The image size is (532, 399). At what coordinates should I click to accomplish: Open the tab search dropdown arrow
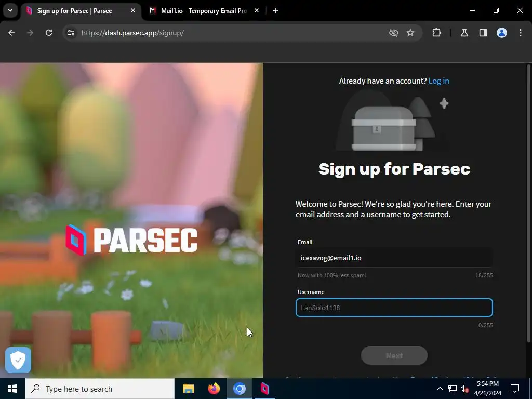[x=10, y=10]
